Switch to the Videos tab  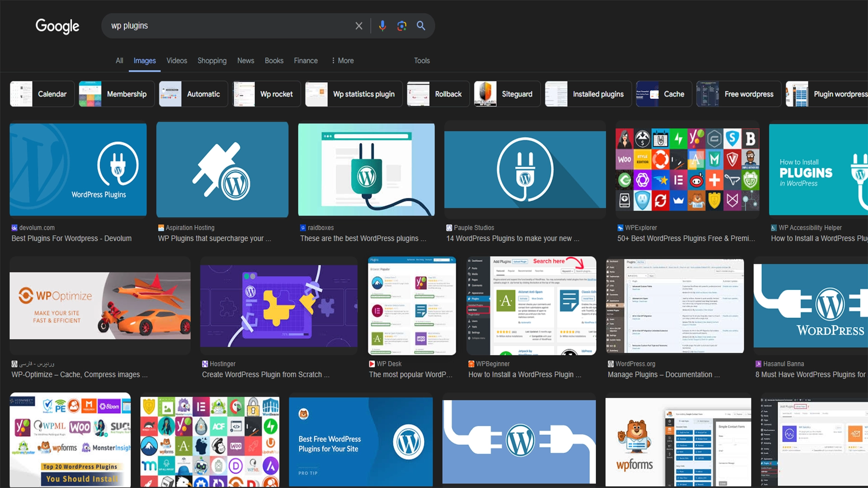(177, 61)
